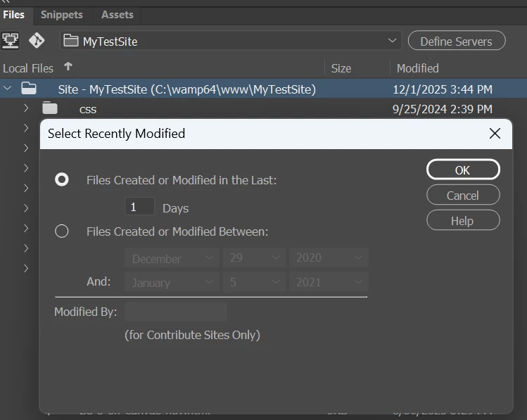The height and width of the screenshot is (420, 527).
Task: Switch to the Assets tab
Action: point(118,15)
